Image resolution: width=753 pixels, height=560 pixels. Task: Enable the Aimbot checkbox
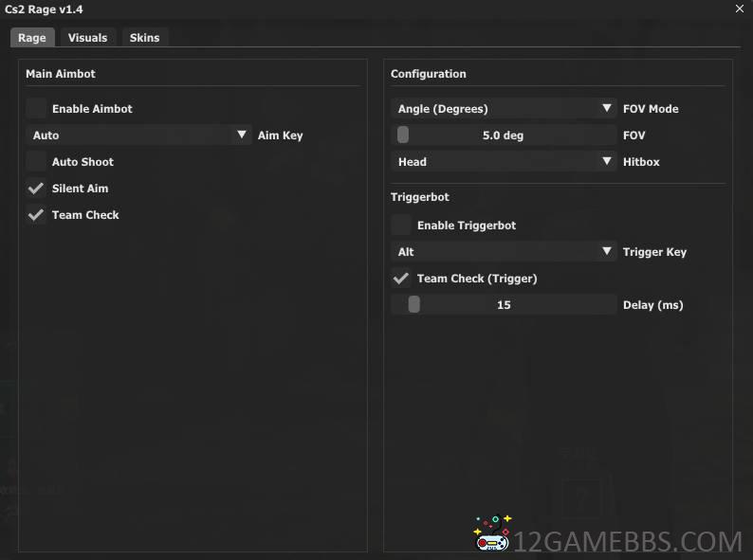coord(36,108)
